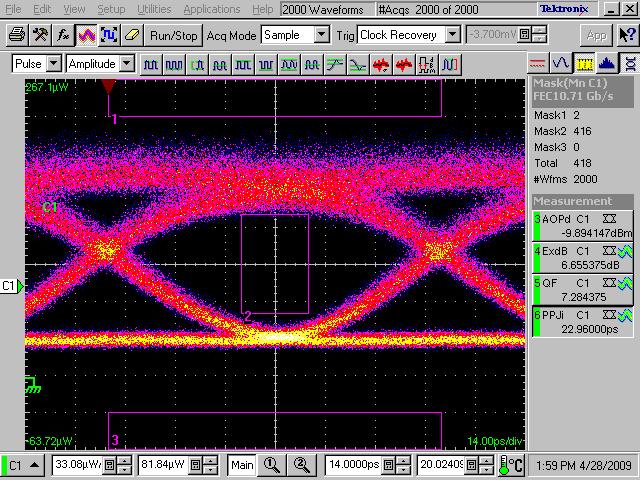Open the Amplitude measurement type dropdown
Viewport: 640px width, 480px height.
[127, 64]
